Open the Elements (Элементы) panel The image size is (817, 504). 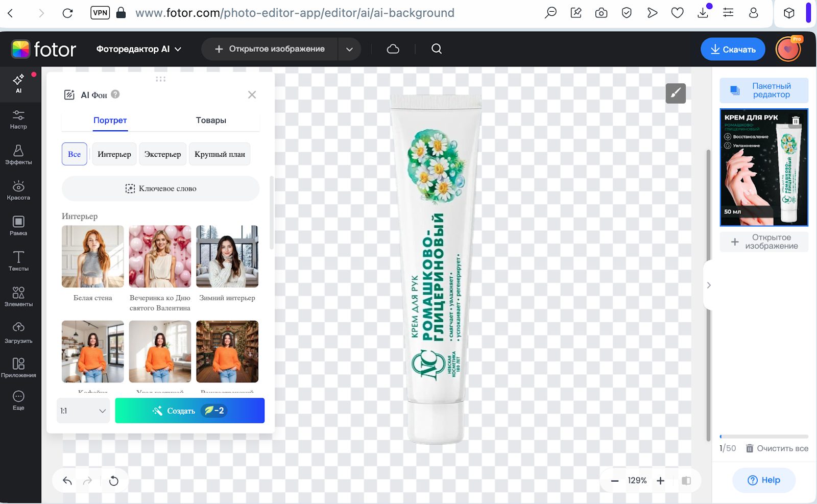[18, 296]
